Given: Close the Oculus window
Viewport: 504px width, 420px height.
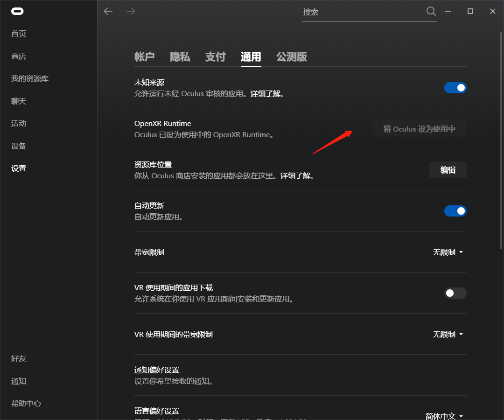Looking at the screenshot, I should click(x=493, y=11).
